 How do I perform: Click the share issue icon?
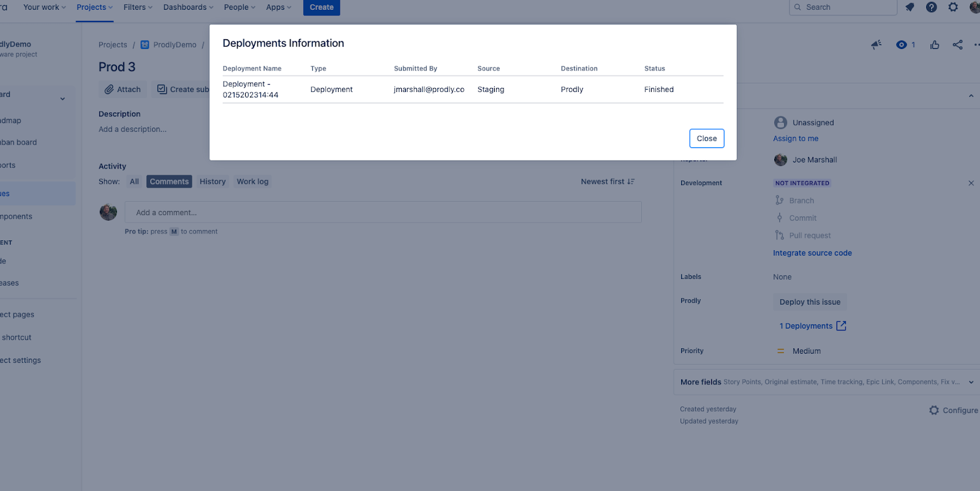[x=957, y=45]
